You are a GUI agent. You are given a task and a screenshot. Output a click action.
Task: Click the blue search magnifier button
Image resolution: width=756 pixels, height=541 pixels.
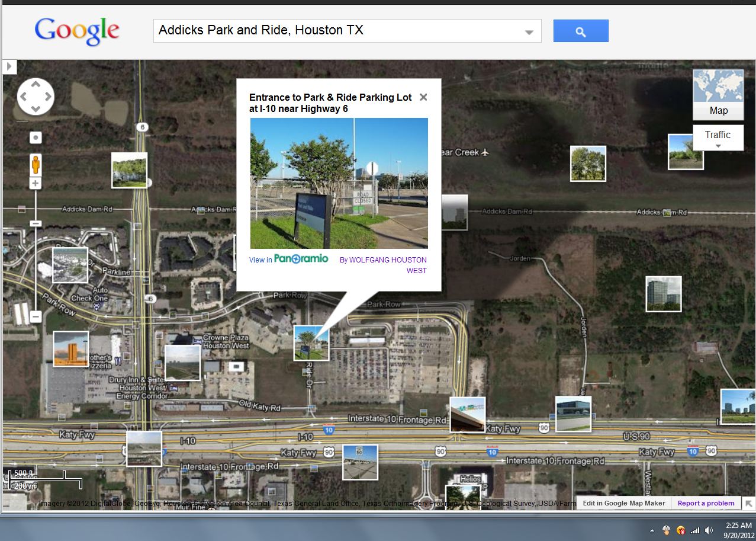tap(580, 30)
